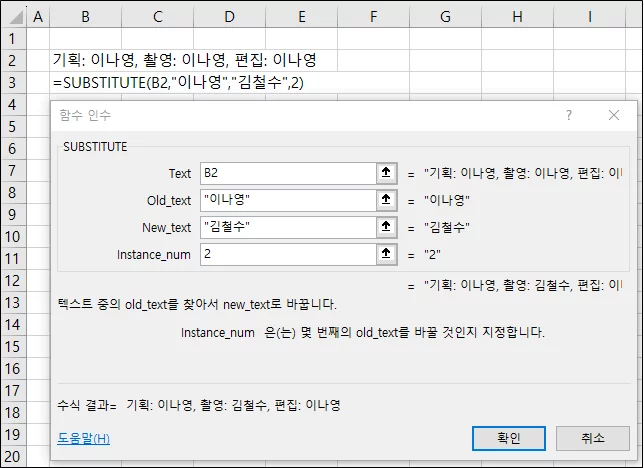Select column A header

[38, 17]
